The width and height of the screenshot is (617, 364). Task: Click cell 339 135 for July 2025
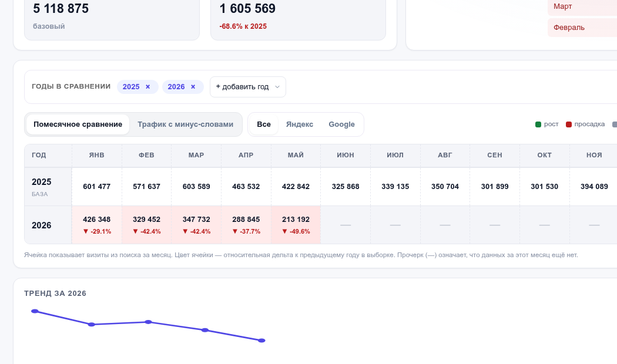395,187
